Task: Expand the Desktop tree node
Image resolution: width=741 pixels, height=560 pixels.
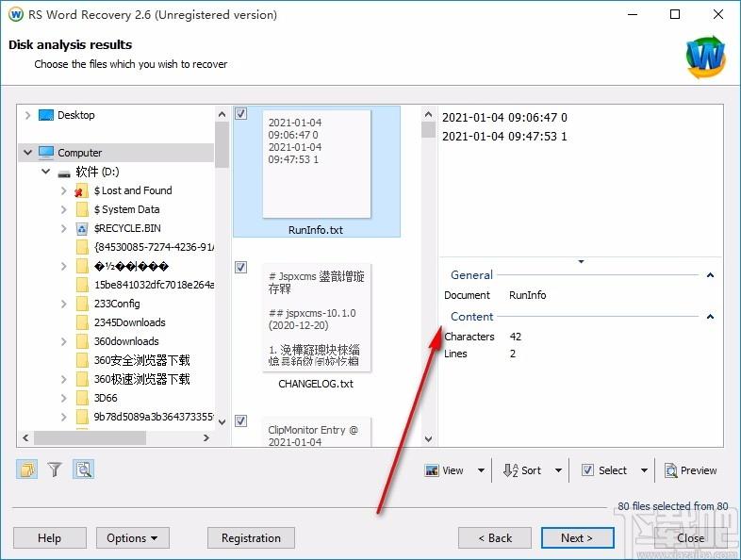Action: (27, 115)
